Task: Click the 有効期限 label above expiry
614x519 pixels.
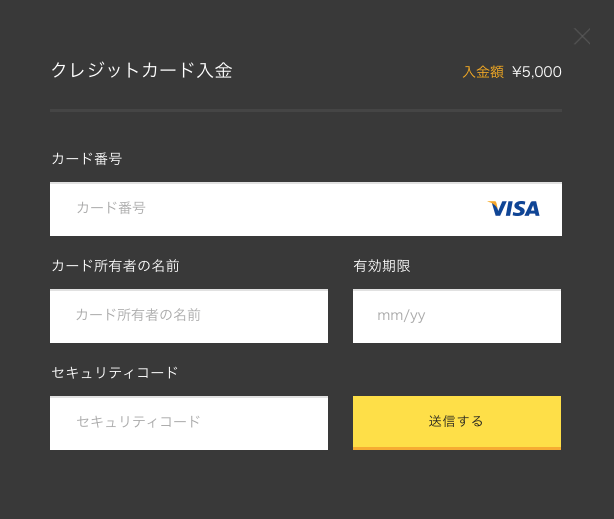Action: 381,266
